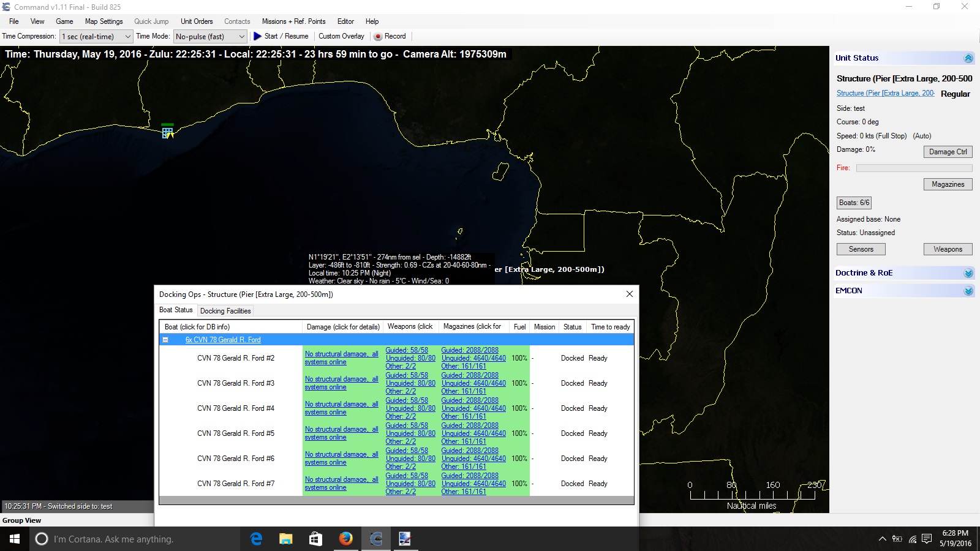Expand the Doctrine & RoE panel
Screen dimensions: 980x551
[x=968, y=273]
